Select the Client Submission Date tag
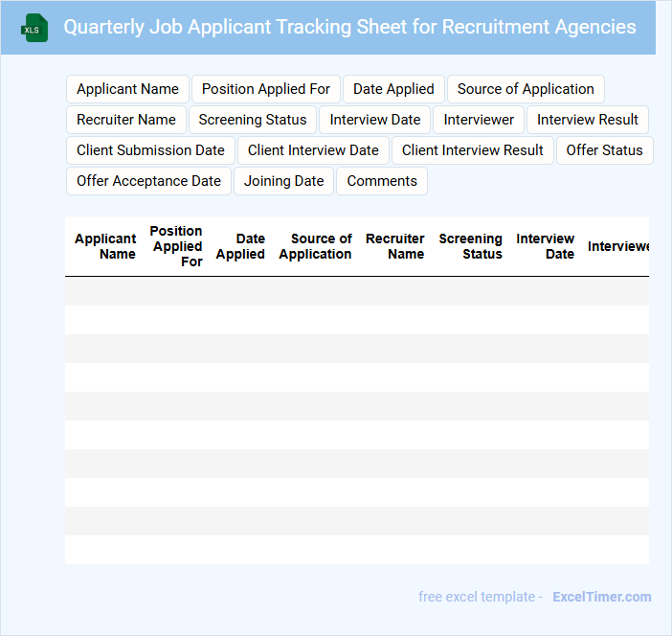Image resolution: width=672 pixels, height=636 pixels. click(150, 150)
